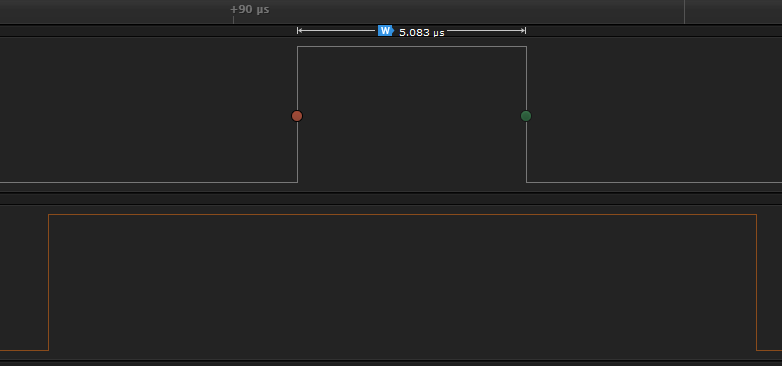The height and width of the screenshot is (366, 782).
Task: Select the green falling-edge marker dot
Action: tap(526, 116)
